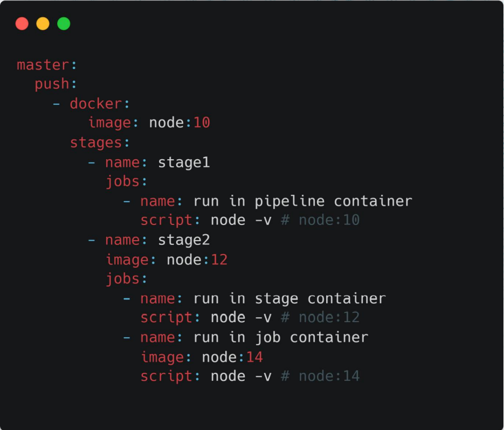
Task: Select the "stage2" name value
Action: 184,240
